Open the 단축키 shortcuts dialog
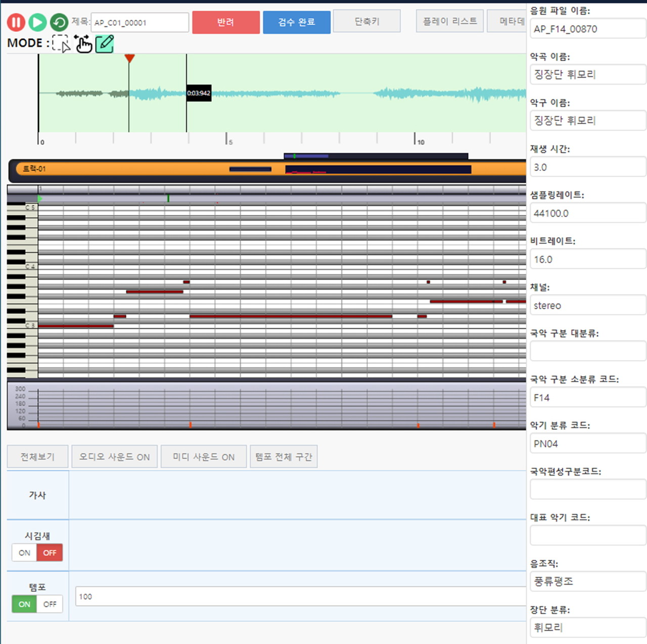The image size is (647, 644). [367, 21]
